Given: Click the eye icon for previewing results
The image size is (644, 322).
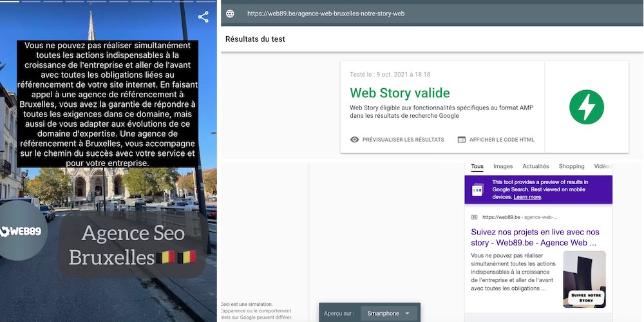Looking at the screenshot, I should [x=354, y=140].
